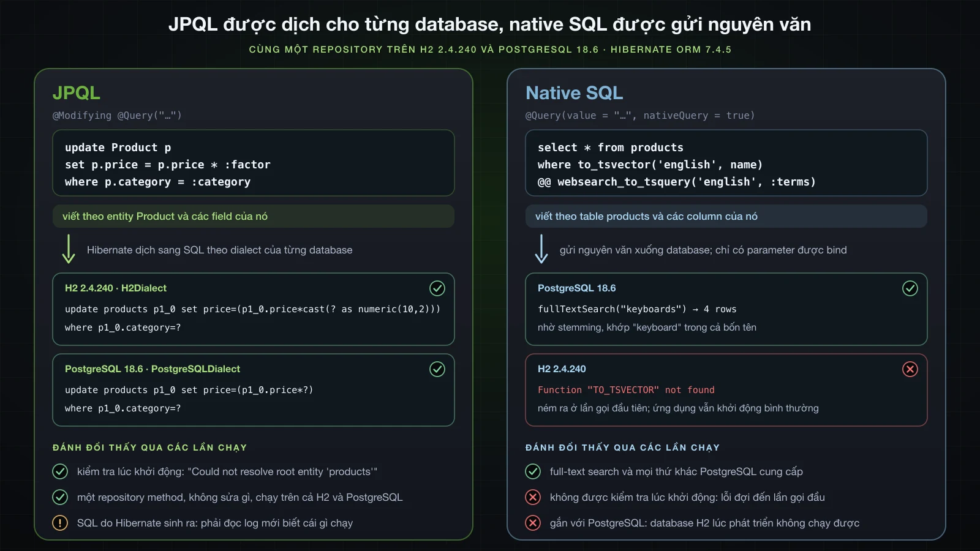This screenshot has width=980, height=551.
Task: Click the yellow warning icon beside 'SQL do Hibernate sinh ra'
Action: [x=60, y=523]
